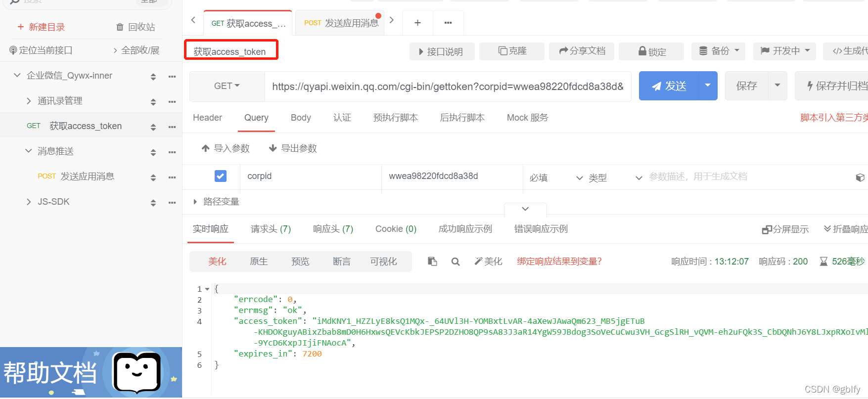The image size is (868, 399).
Task: Click 锁定 lock button
Action: (652, 51)
